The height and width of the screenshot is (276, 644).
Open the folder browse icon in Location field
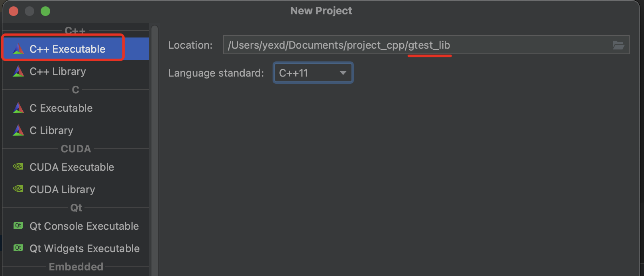pyautogui.click(x=618, y=45)
